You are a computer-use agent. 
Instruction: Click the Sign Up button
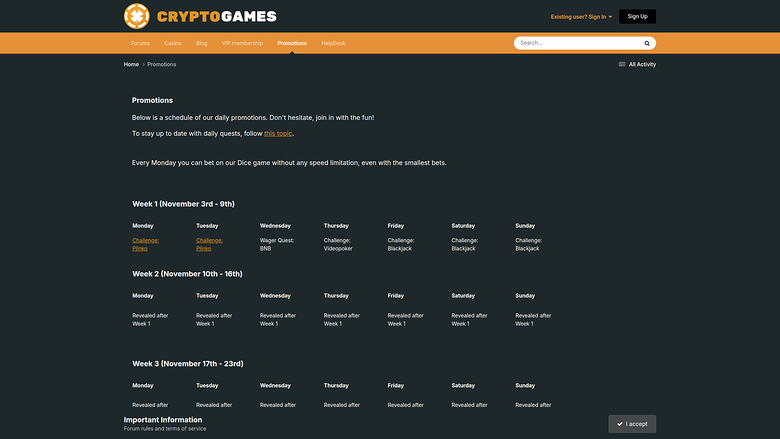pos(637,16)
